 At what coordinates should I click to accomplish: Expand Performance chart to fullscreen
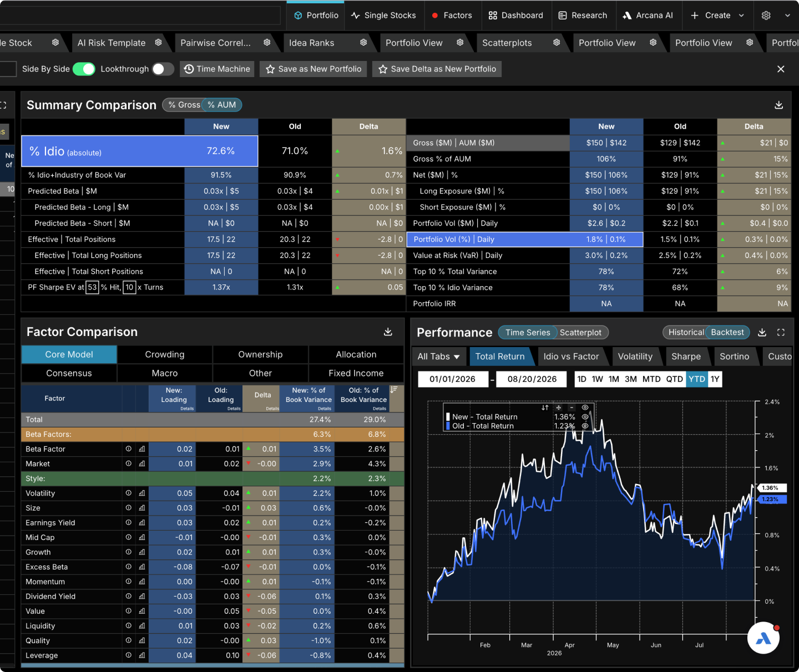click(781, 332)
